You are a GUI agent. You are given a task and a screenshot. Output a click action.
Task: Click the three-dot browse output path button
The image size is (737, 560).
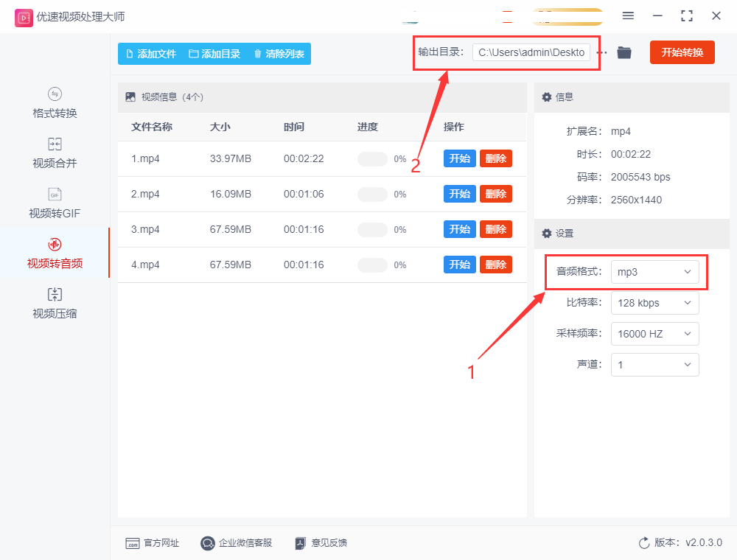point(602,52)
